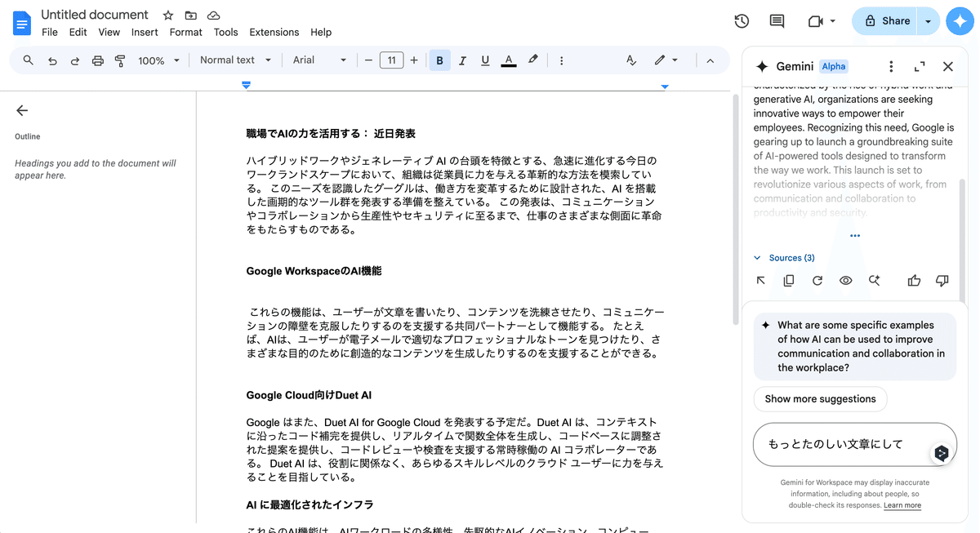
Task: Search the menus magnifier icon
Action: [x=29, y=60]
